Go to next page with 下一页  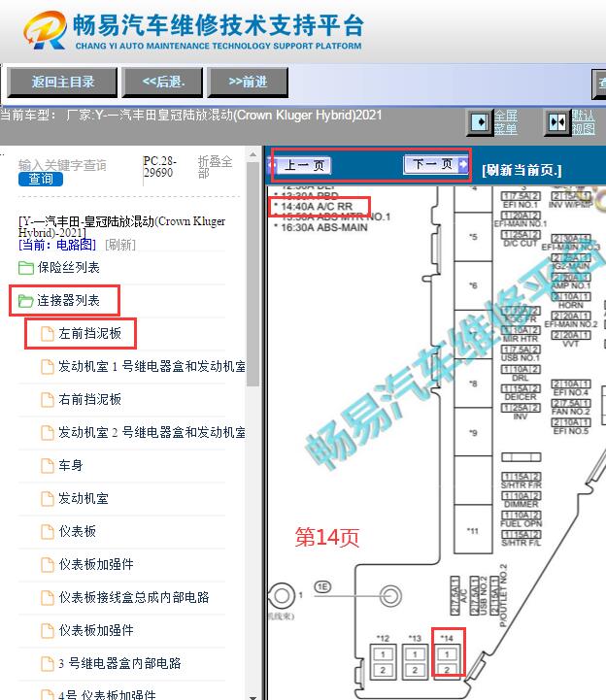coord(436,164)
